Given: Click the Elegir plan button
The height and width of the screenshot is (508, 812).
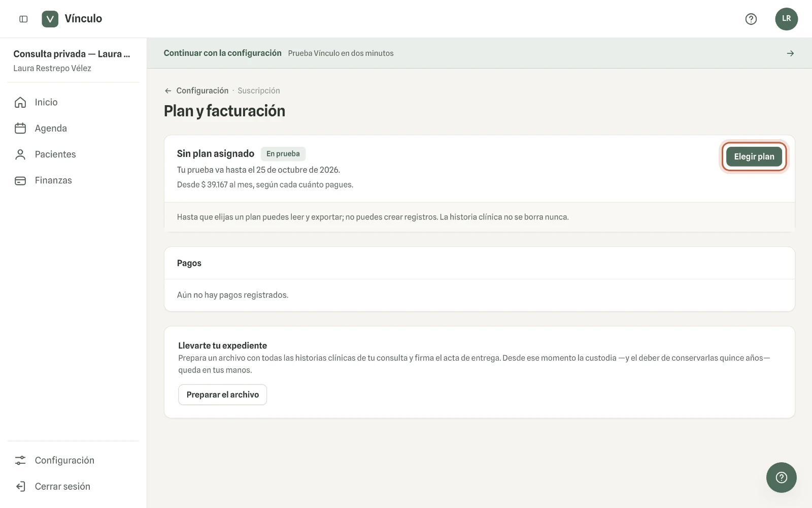Looking at the screenshot, I should coord(754,156).
